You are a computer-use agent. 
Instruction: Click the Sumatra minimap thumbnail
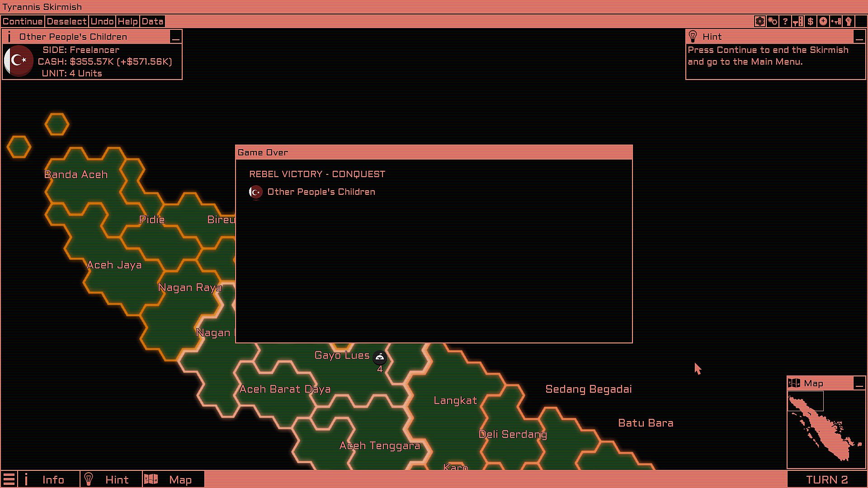[x=826, y=428]
